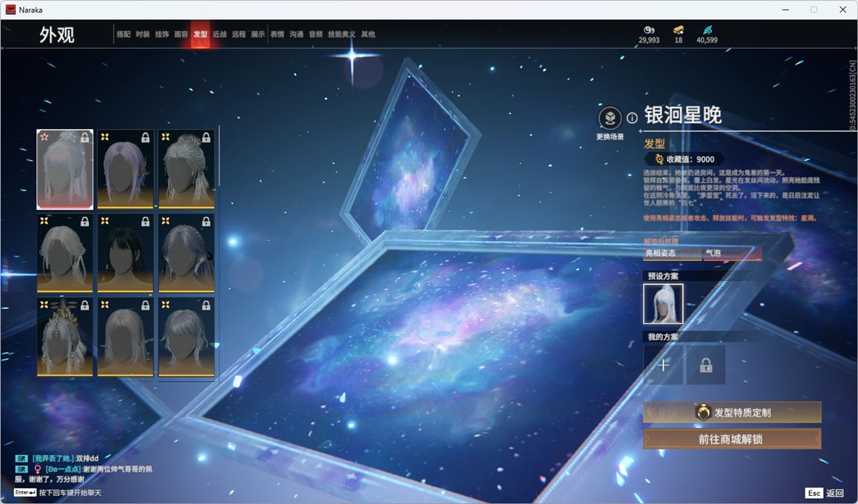Select the straight grey hairstyle, bottom middle
Screen dimensions: 858x504
point(125,337)
